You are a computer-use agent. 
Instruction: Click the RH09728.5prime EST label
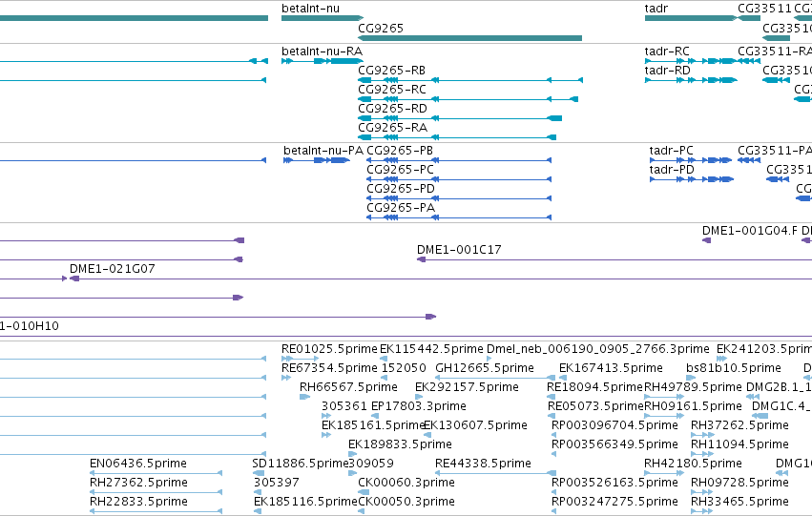(x=740, y=484)
